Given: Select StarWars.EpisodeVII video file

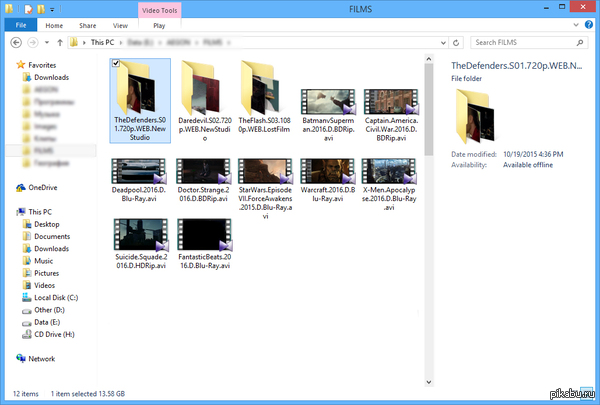Looking at the screenshot, I should pos(265,189).
